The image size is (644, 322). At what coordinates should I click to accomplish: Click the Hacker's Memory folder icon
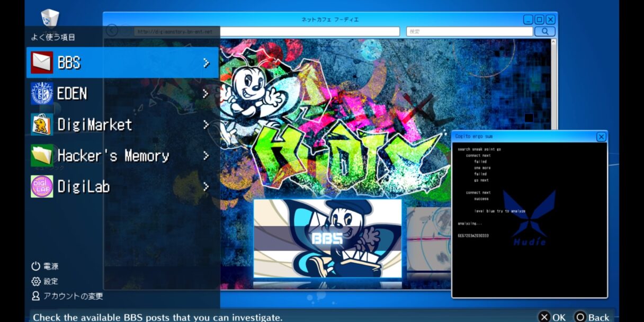pos(42,156)
